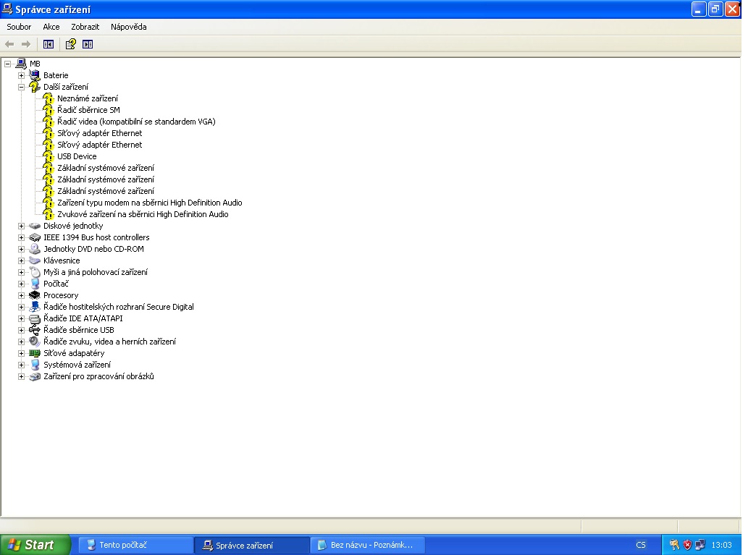
Task: Expand the Síťové adaptéry node
Action: [21, 353]
